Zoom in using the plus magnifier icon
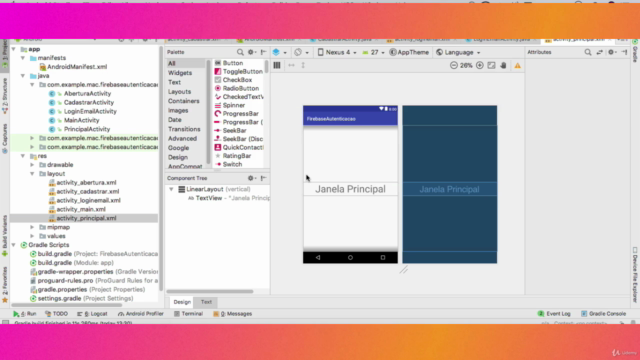The width and height of the screenshot is (640, 360). (x=480, y=65)
